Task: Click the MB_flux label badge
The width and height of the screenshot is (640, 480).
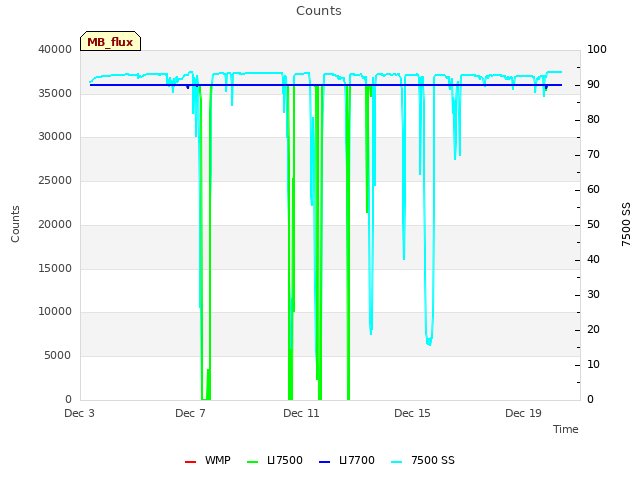Action: pos(110,41)
